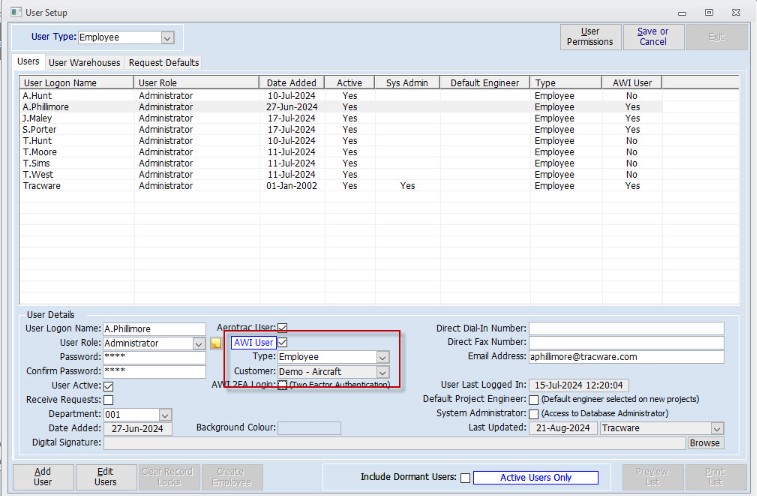
Task: Click the Default Engineer column header
Action: pos(485,83)
